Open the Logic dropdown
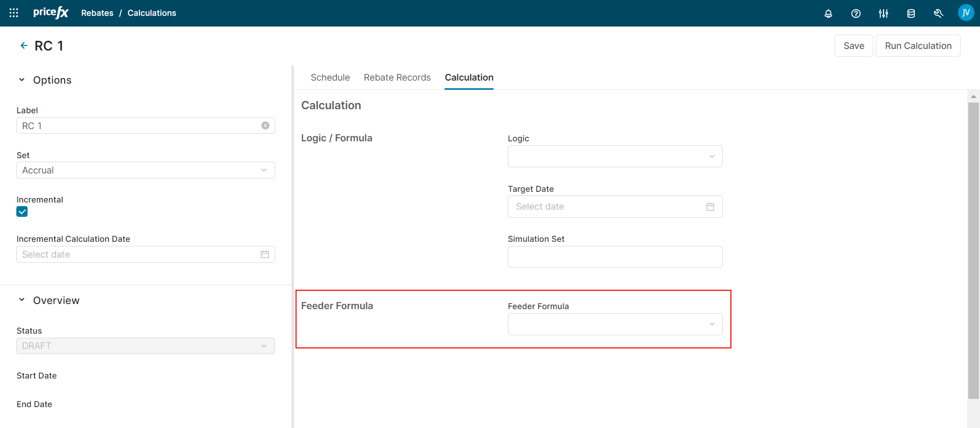Viewport: 980px width, 428px height. click(615, 157)
